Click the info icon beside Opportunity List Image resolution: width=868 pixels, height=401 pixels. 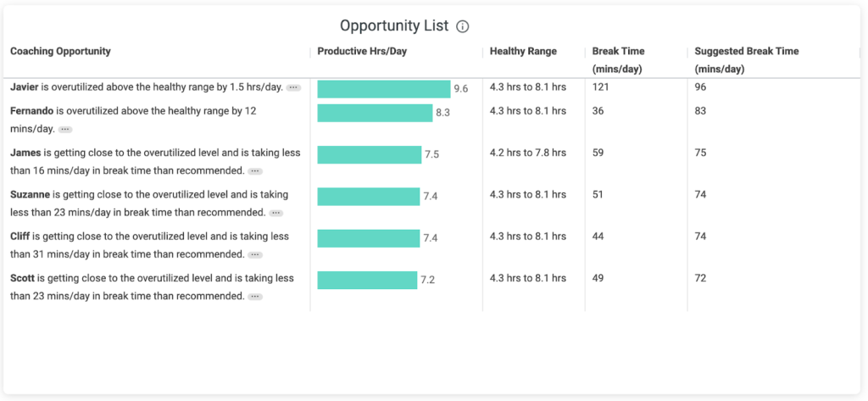[x=463, y=26]
